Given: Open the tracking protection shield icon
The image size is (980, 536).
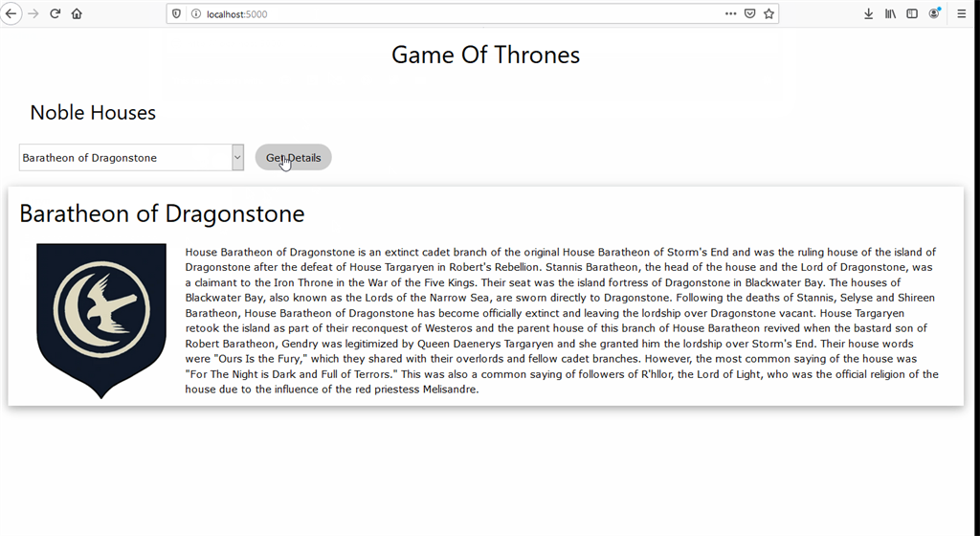Looking at the screenshot, I should [176, 13].
